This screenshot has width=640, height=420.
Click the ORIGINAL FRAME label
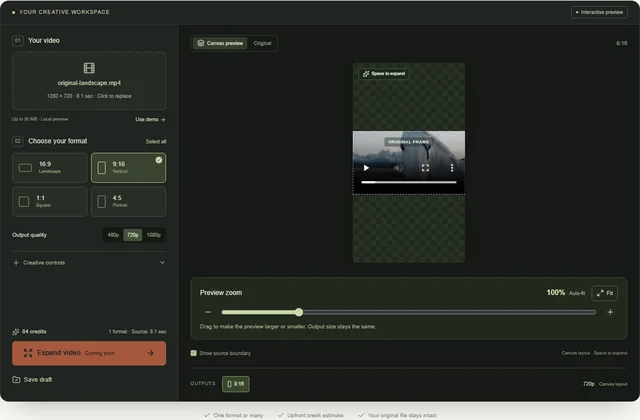(408, 142)
